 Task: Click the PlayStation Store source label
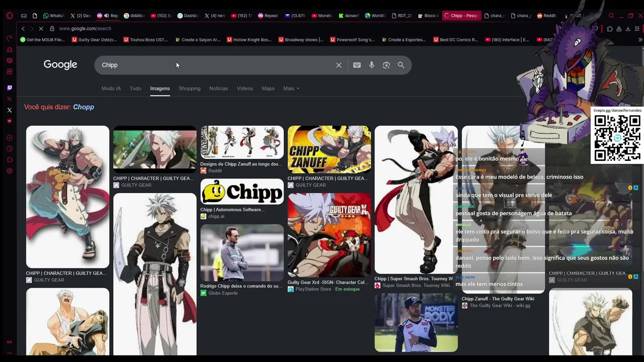click(x=313, y=289)
